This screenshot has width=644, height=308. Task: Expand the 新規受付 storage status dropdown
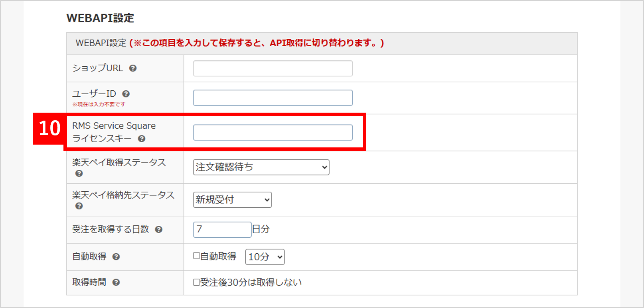(x=232, y=200)
